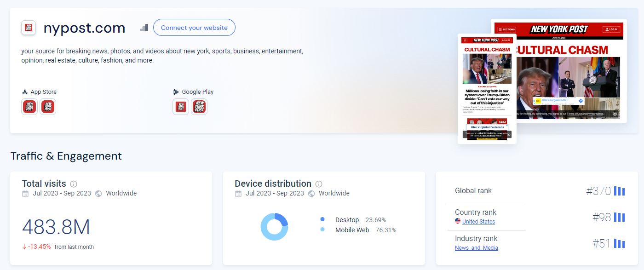Click the Industry rank label

pyautogui.click(x=476, y=238)
